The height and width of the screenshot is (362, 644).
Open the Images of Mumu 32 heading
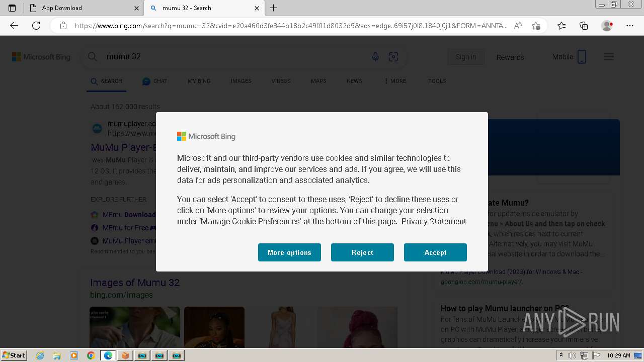pyautogui.click(x=135, y=283)
